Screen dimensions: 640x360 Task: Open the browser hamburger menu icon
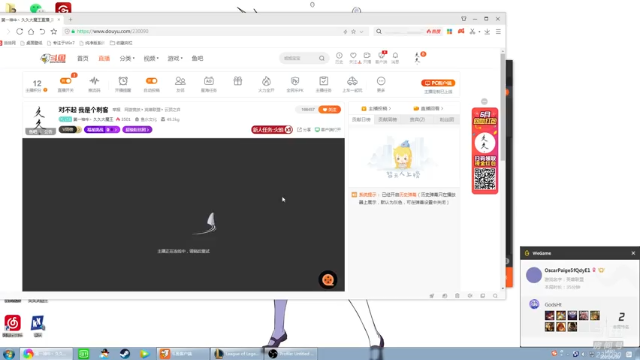point(498,31)
